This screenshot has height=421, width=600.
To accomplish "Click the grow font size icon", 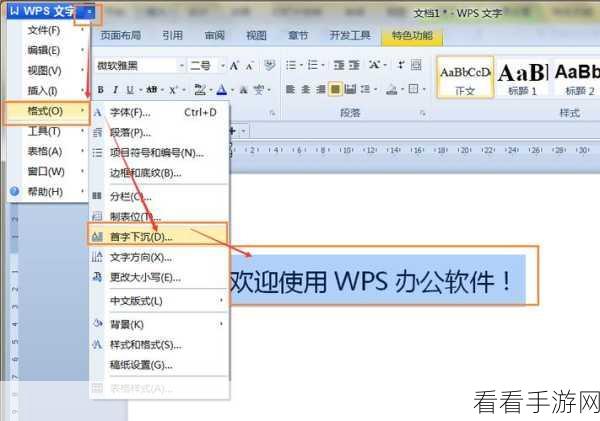I will 234,65.
